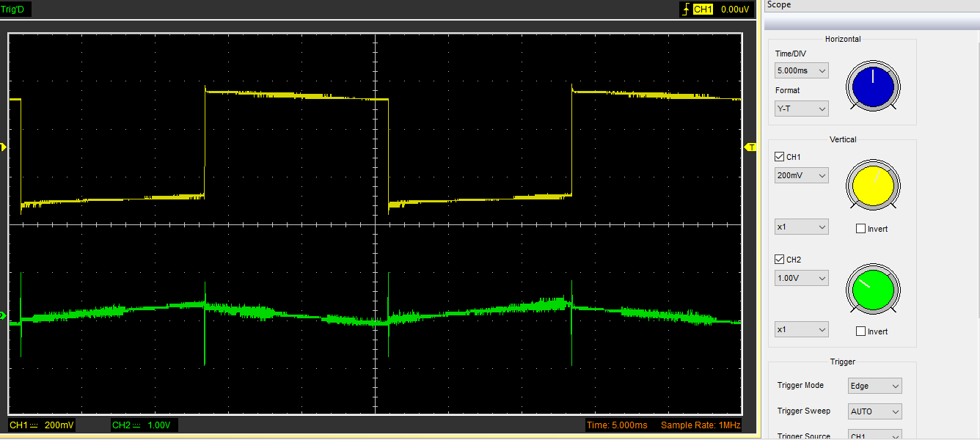Click the Sample Rate 1MHz status readout
Viewport: 980px width, 440px height.
coord(701,425)
